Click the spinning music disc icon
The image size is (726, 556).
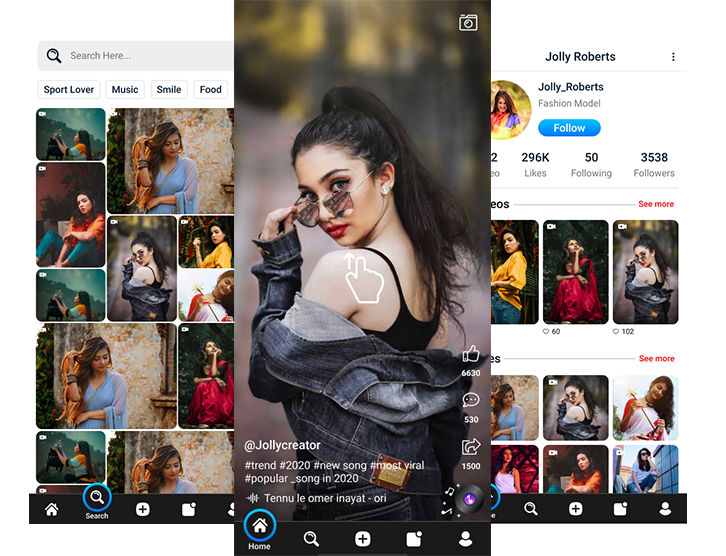[469, 498]
